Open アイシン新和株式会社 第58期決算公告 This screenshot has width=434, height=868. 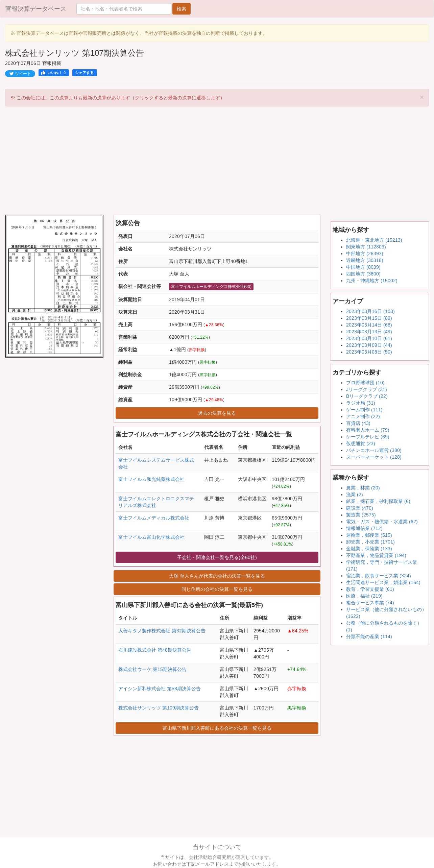[x=159, y=689]
